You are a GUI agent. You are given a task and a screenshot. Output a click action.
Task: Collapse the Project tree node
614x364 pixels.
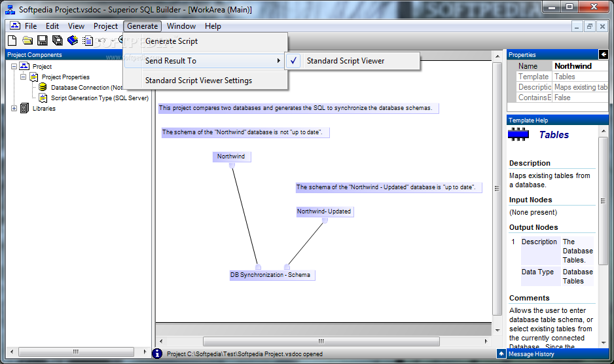pyautogui.click(x=14, y=67)
